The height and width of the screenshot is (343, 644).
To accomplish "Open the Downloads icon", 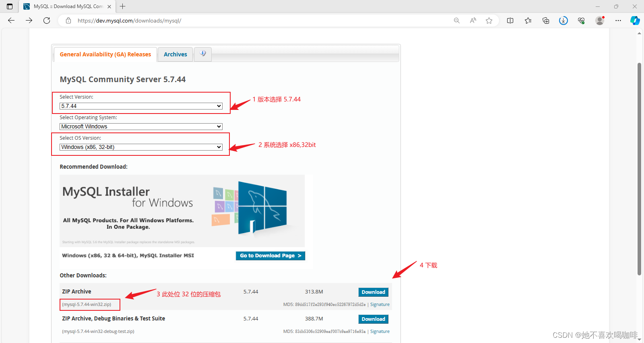I will (563, 21).
